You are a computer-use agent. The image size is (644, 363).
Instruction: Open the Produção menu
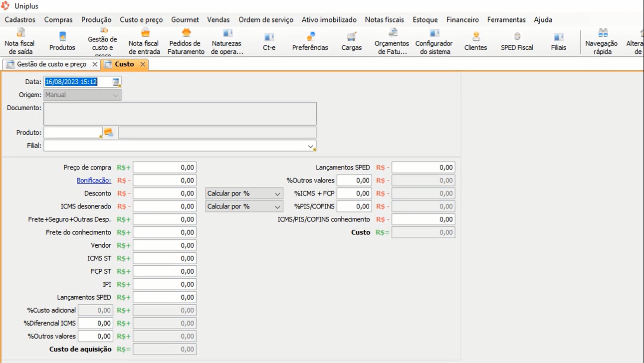tap(96, 20)
